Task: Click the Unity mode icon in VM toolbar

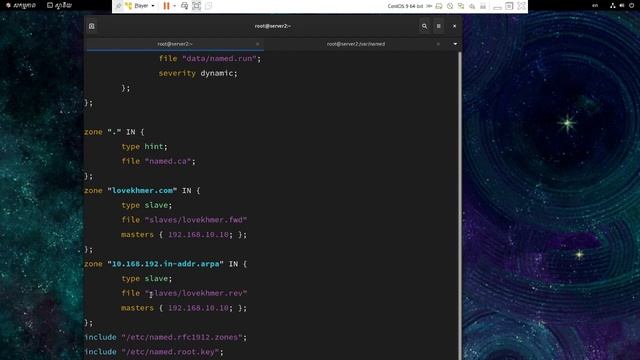Action: pyautogui.click(x=209, y=6)
